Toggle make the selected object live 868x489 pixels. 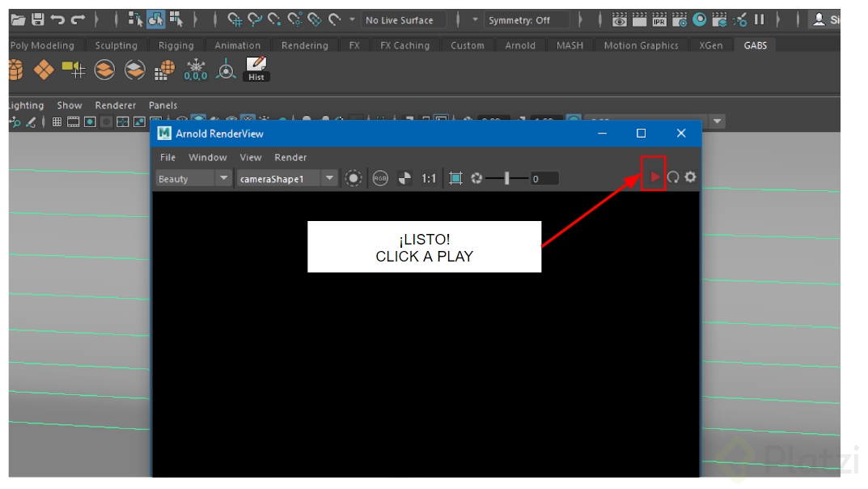[334, 20]
